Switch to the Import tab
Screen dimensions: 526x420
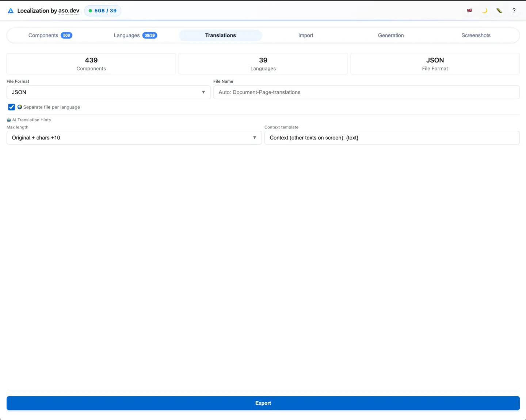click(x=305, y=35)
